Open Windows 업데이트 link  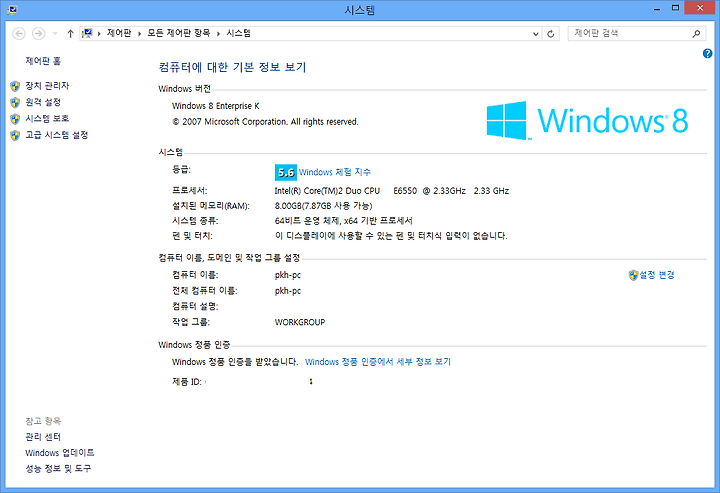(x=60, y=453)
